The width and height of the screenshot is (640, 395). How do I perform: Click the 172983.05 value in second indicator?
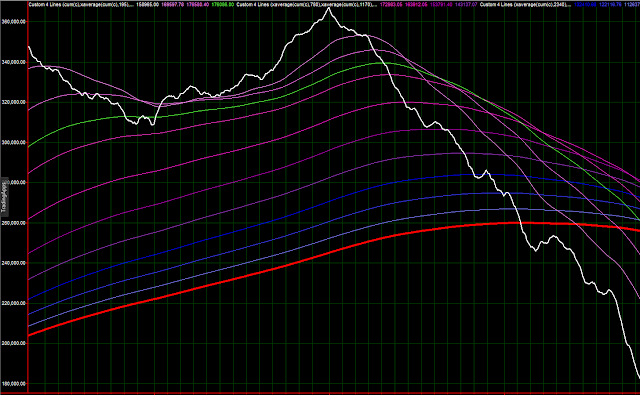tap(391, 4)
